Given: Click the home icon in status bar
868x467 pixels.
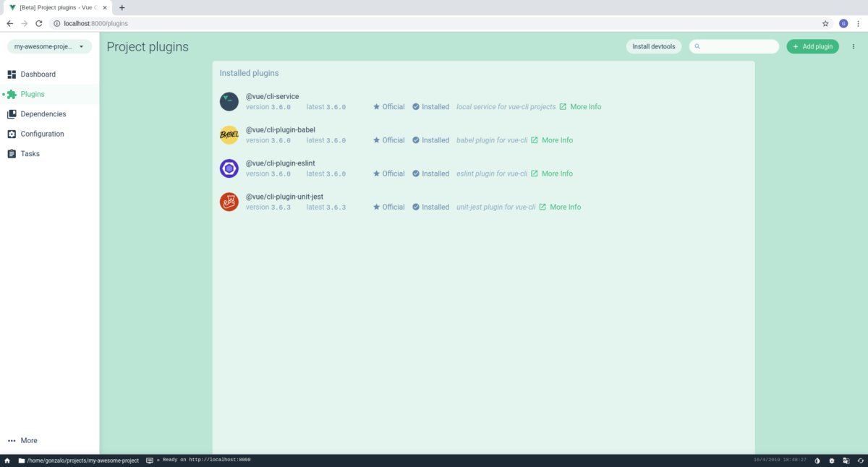Looking at the screenshot, I should 7,460.
